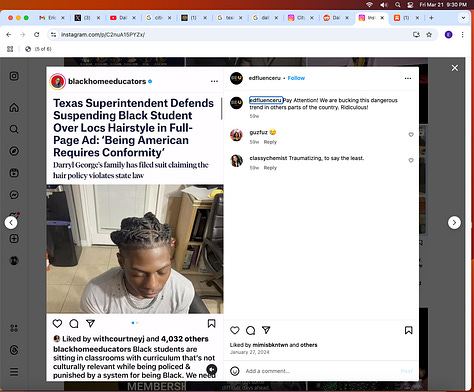This screenshot has width=474, height=392.
Task: Click the Post comment button
Action: tap(406, 371)
